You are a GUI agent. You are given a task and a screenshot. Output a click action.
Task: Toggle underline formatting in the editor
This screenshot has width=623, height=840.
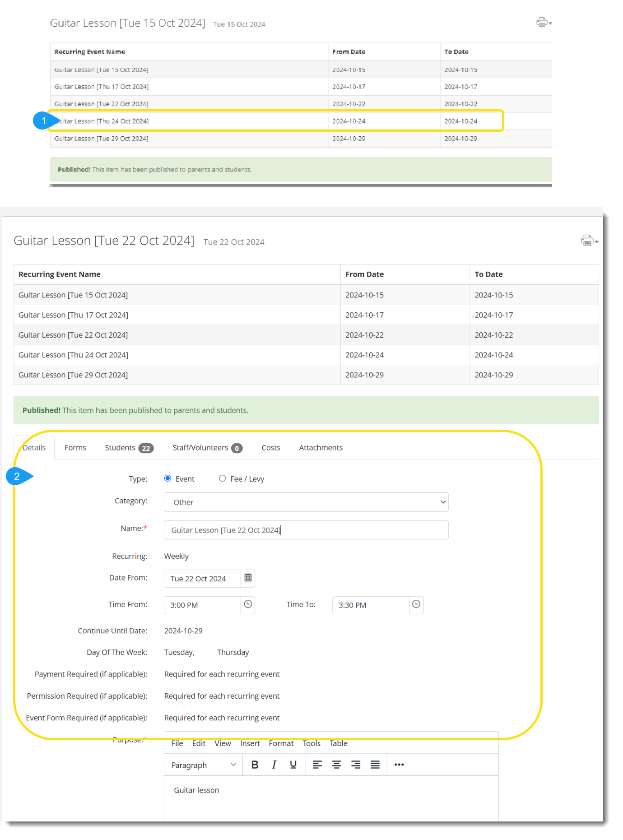293,765
